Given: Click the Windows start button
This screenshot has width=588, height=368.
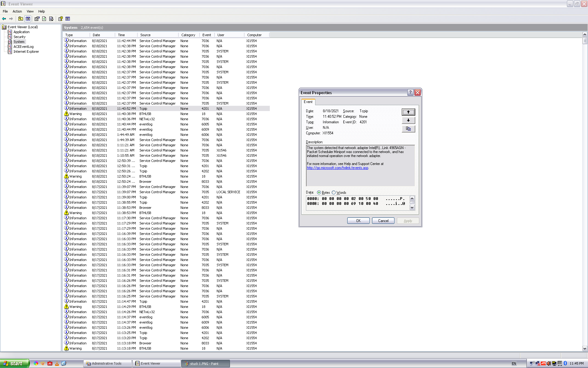Looking at the screenshot, I should (14, 363).
